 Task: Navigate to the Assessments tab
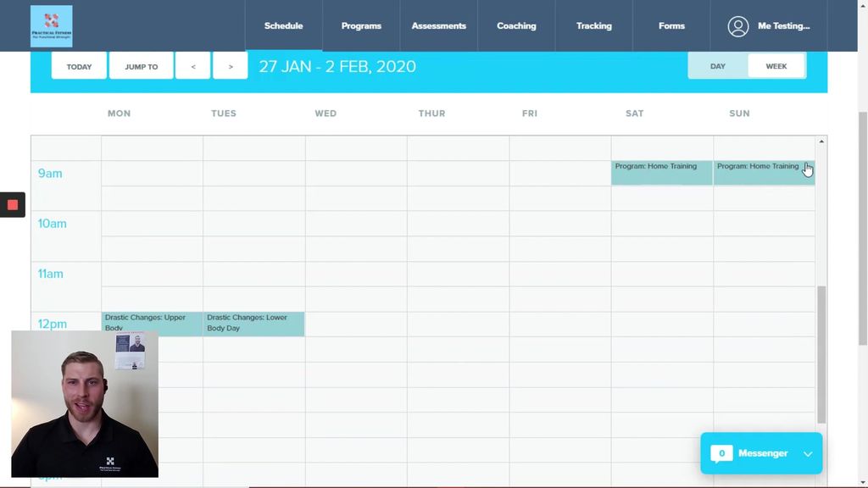(x=438, y=26)
